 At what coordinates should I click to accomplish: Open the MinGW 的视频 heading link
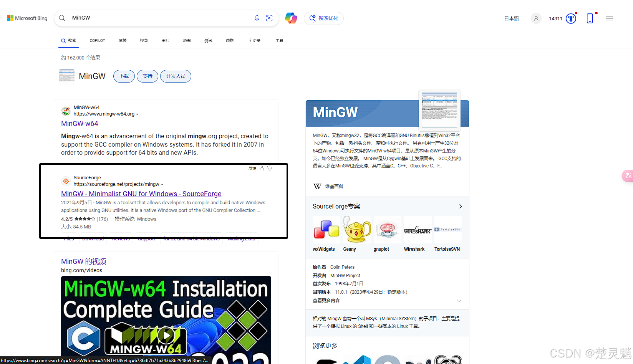[84, 261]
